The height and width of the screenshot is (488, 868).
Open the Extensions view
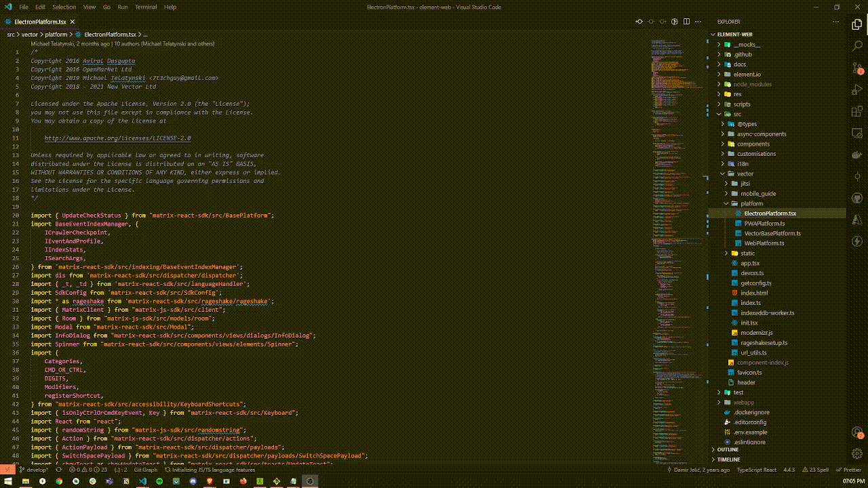point(856,112)
